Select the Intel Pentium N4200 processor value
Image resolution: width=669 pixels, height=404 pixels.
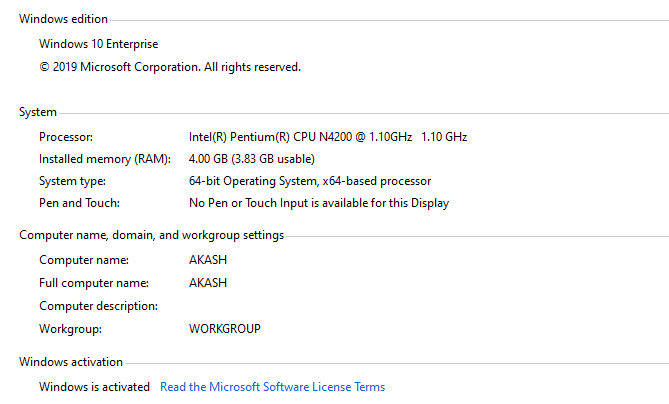pos(328,137)
